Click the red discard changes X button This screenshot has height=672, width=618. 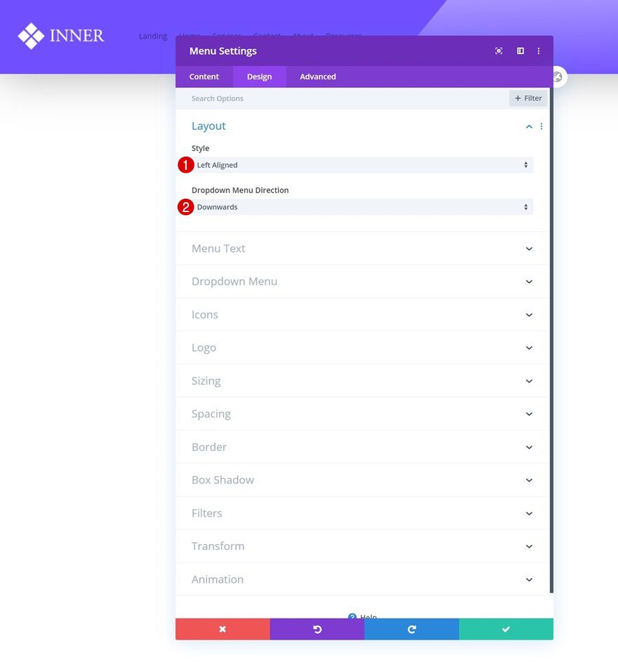223,629
